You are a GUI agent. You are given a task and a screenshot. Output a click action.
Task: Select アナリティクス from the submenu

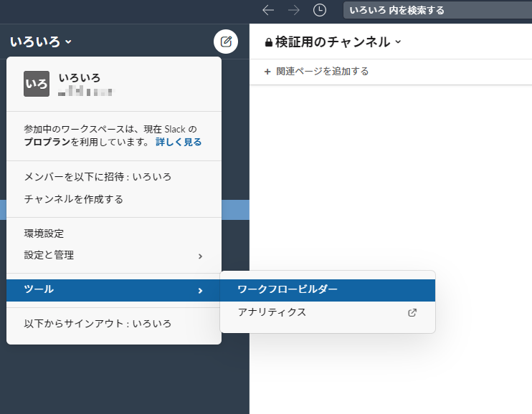coord(328,312)
